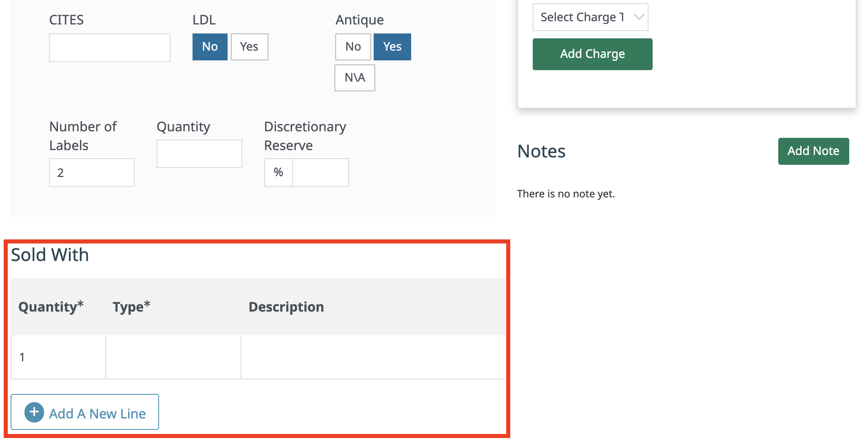Click the Notes heading
868x447 pixels.
point(541,151)
